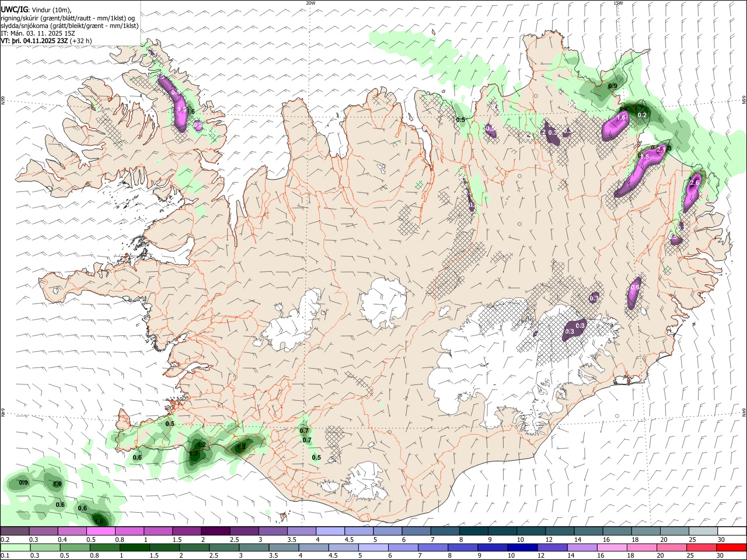Click the 0.2 value on the northeast coast map
Screen dimensions: 747x560
642,116
